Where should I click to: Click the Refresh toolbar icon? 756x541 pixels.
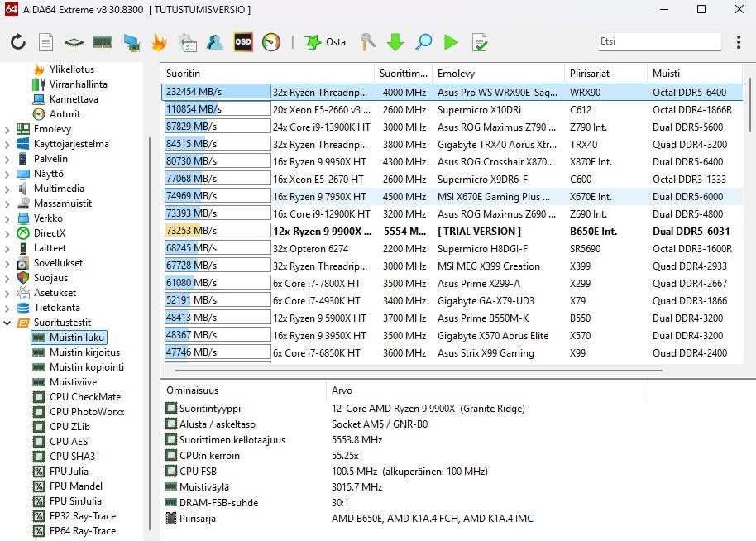point(18,42)
